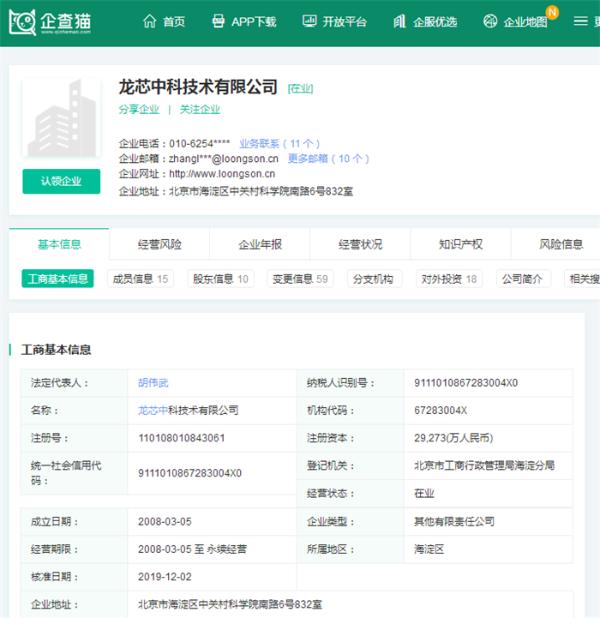Click 北京市工商行政管理局海淀分局 value
Screen dimensions: 600x618
pos(484,465)
